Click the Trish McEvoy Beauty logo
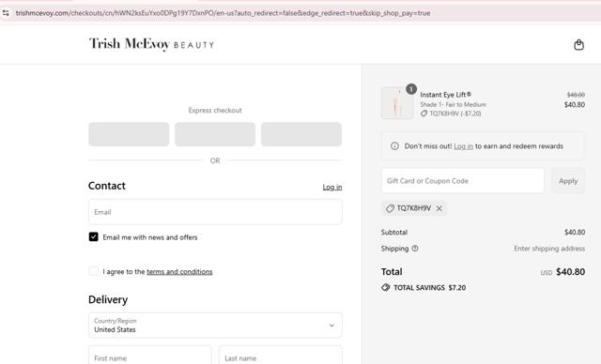 (151, 44)
